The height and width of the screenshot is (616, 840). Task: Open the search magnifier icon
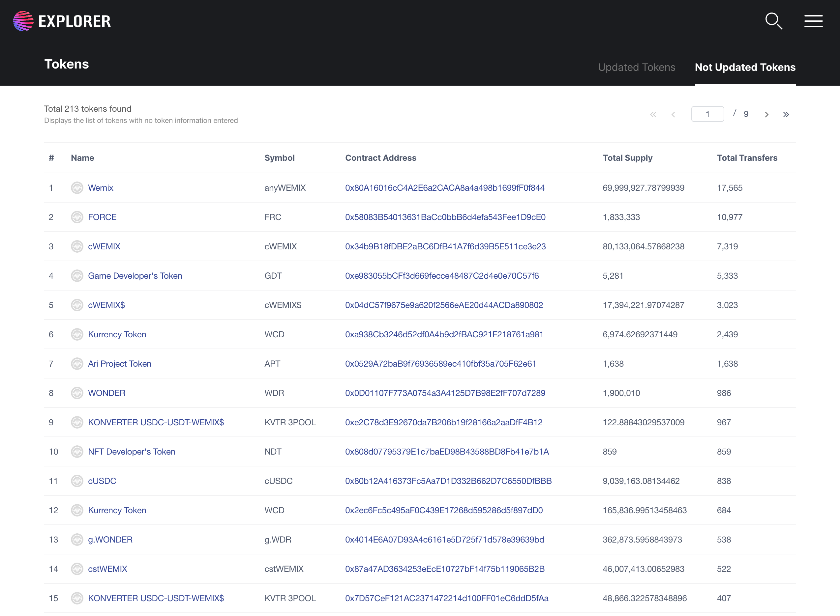click(774, 21)
